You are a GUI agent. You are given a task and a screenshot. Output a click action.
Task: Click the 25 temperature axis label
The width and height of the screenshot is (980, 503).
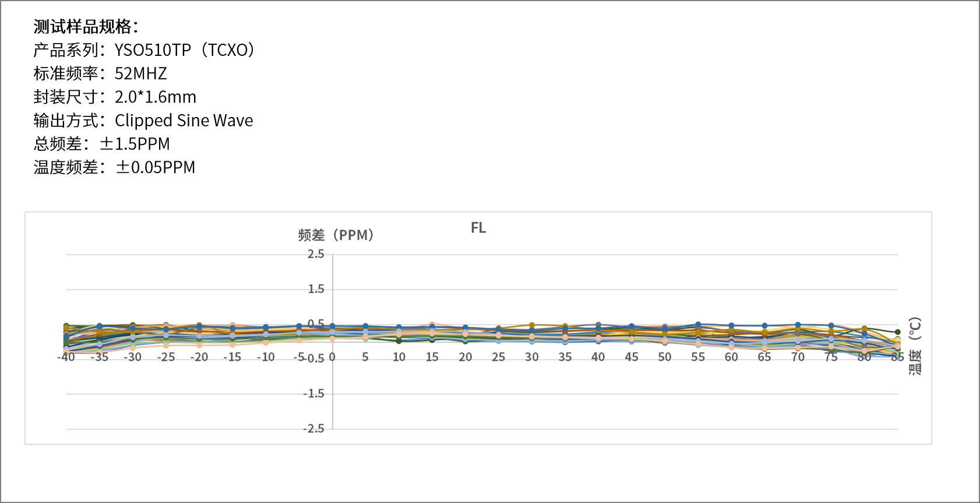(x=498, y=357)
